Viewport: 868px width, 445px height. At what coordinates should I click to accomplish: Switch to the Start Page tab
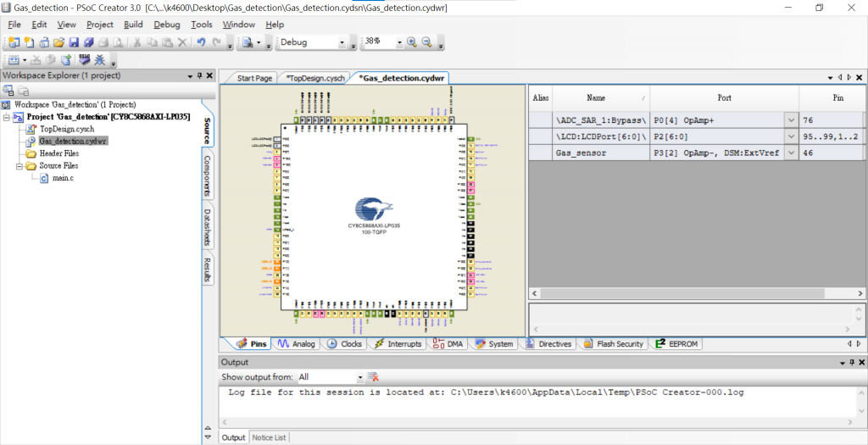pyautogui.click(x=254, y=78)
